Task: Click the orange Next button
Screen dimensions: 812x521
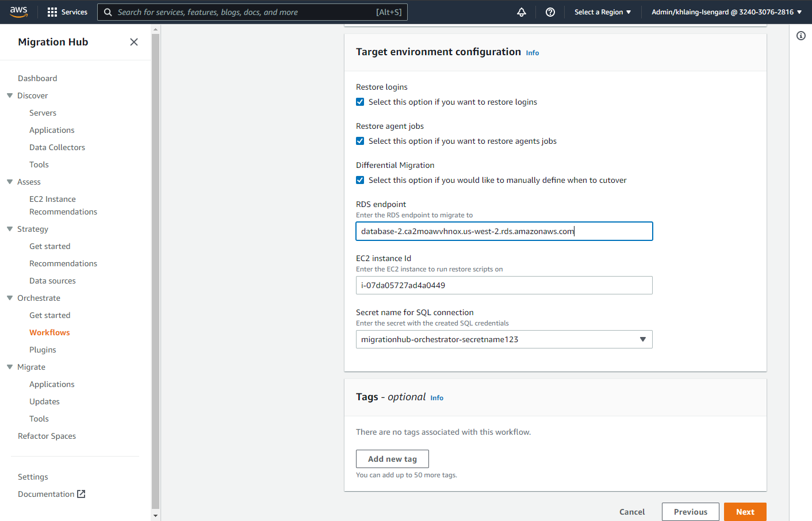Action: point(745,512)
